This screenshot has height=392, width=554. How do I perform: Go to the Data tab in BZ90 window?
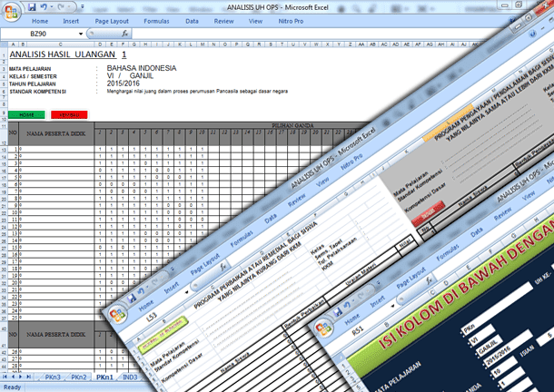pyautogui.click(x=192, y=21)
